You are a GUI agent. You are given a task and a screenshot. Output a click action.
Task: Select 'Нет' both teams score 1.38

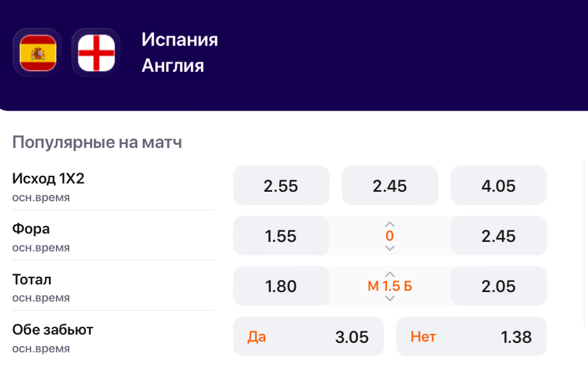click(471, 337)
